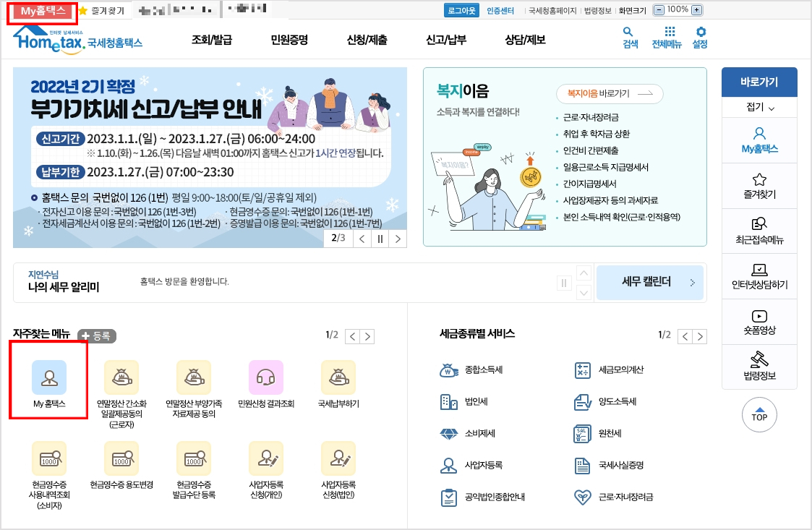
Task: Open 인증센터 link
Action: tap(500, 10)
